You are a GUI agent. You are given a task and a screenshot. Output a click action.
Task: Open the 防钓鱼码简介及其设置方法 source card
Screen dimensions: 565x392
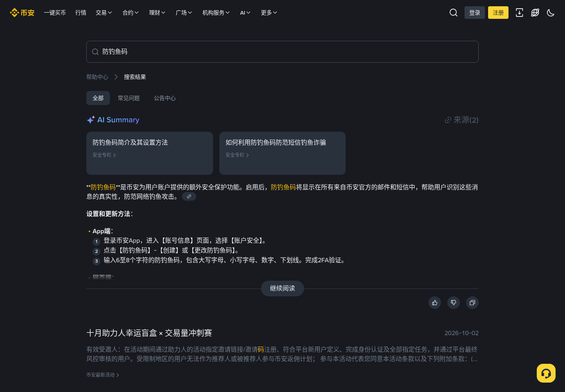[x=149, y=153]
